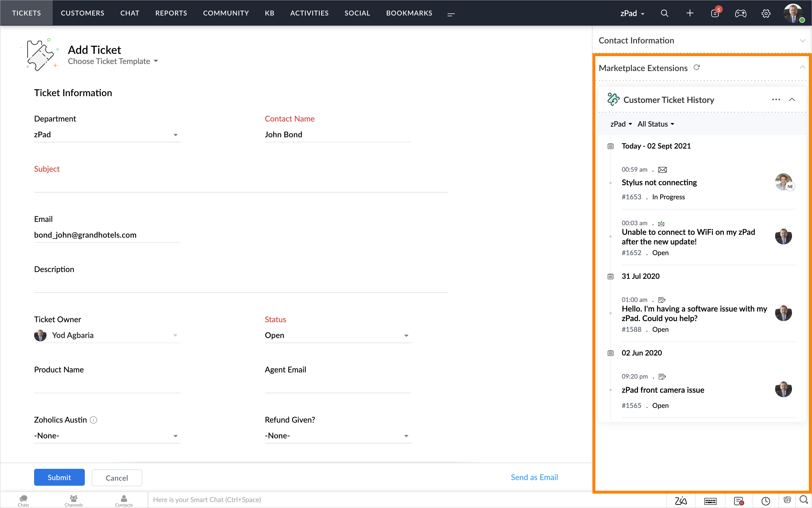This screenshot has height=508, width=812.
Task: Open Customer Ticket History more options
Action: click(776, 100)
